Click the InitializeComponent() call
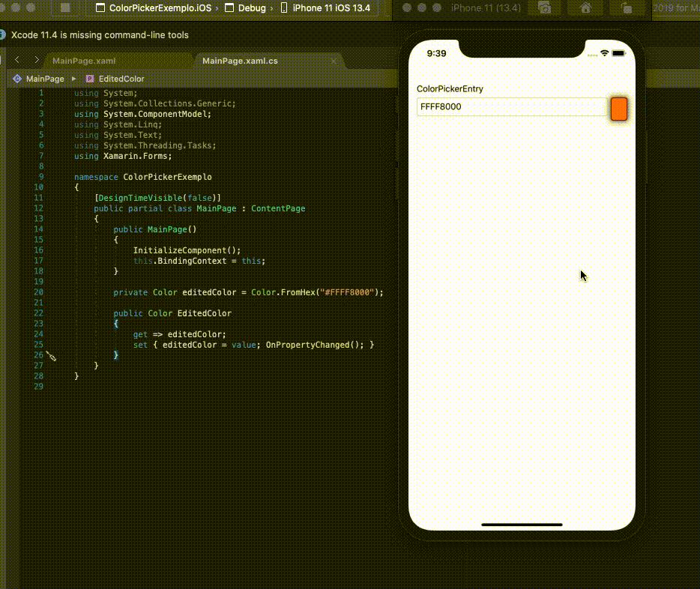700x589 pixels. [x=187, y=250]
